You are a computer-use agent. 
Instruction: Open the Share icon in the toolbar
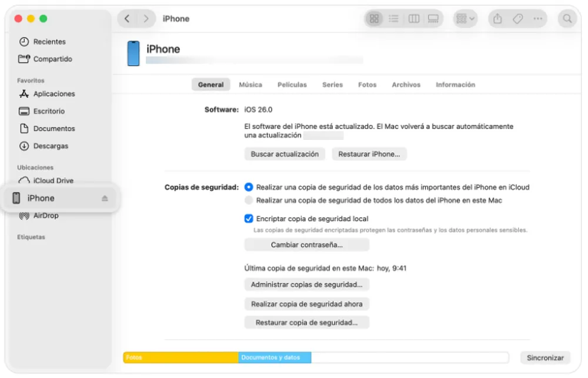point(497,18)
